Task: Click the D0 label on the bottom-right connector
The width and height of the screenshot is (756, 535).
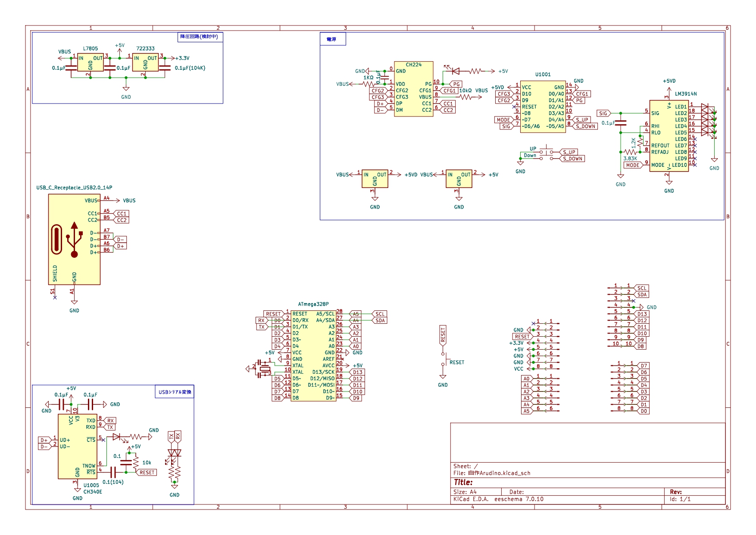Action: coord(644,411)
